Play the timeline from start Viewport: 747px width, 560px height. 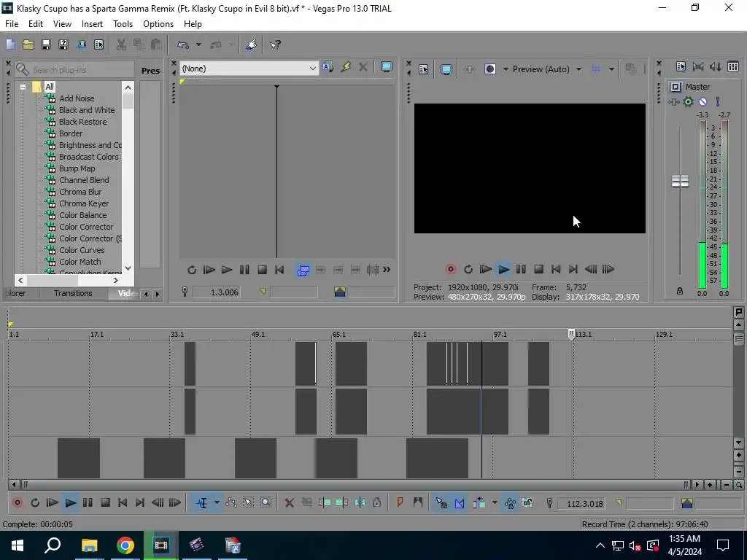pos(53,503)
